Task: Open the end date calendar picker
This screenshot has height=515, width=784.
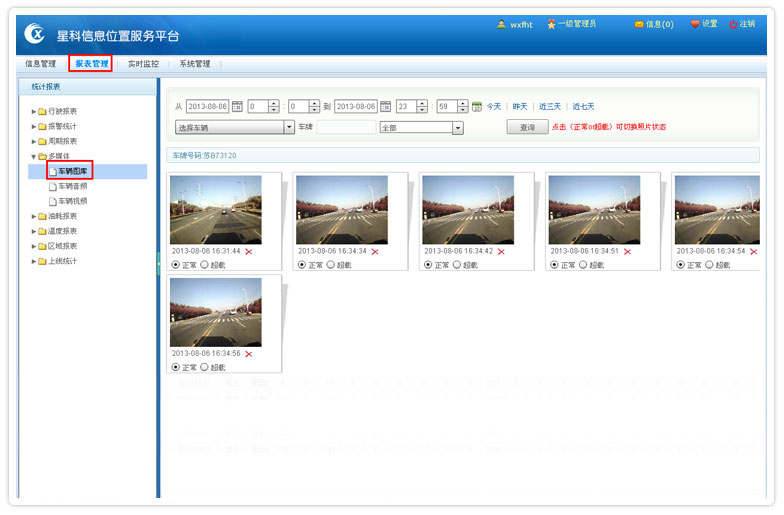Action: 385,106
